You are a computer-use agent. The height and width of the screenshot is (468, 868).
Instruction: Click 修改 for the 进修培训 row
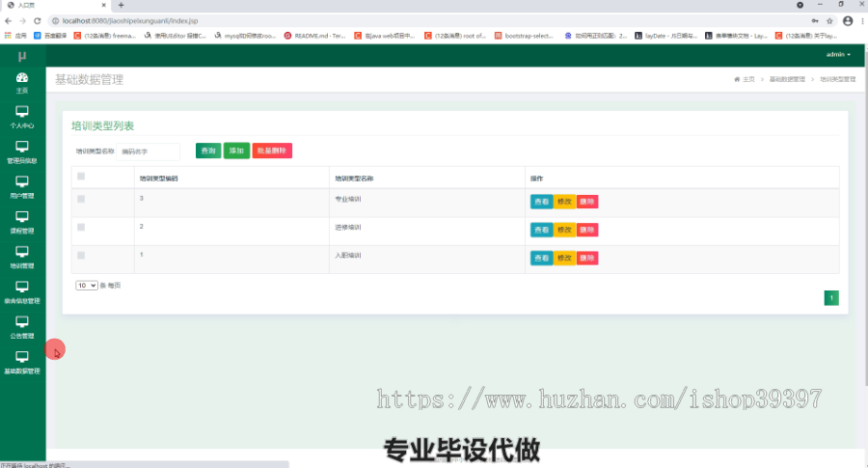(x=564, y=230)
